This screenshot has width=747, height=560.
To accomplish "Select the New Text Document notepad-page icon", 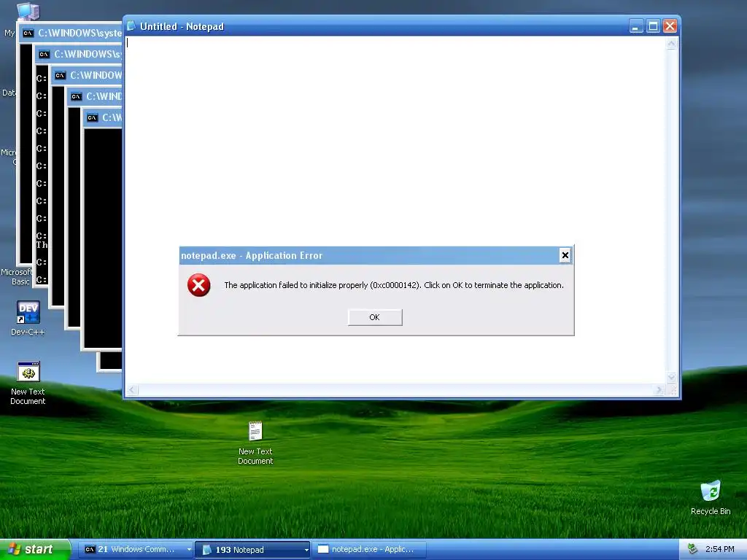I will pyautogui.click(x=255, y=431).
